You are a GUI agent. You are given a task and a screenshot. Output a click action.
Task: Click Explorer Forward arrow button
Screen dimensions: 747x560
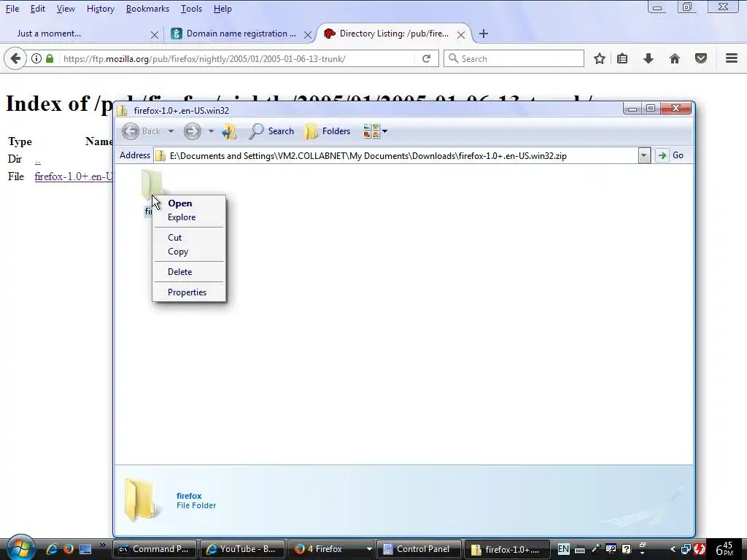(x=193, y=131)
